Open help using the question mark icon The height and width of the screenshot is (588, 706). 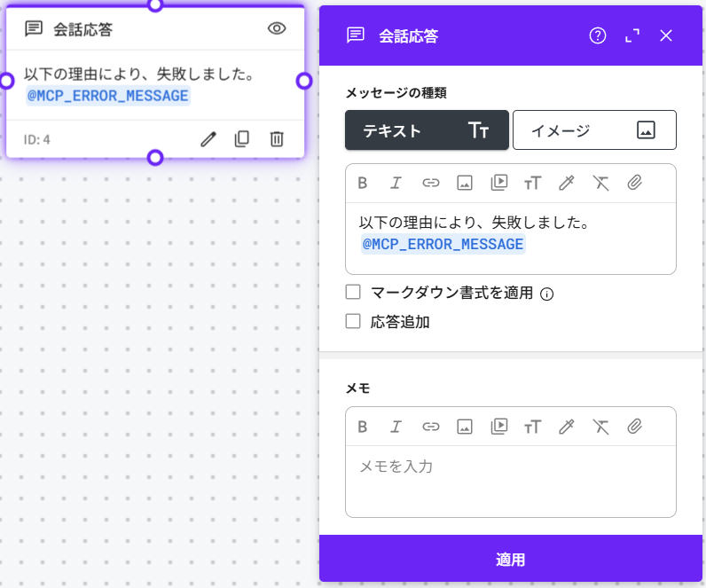pyautogui.click(x=598, y=35)
